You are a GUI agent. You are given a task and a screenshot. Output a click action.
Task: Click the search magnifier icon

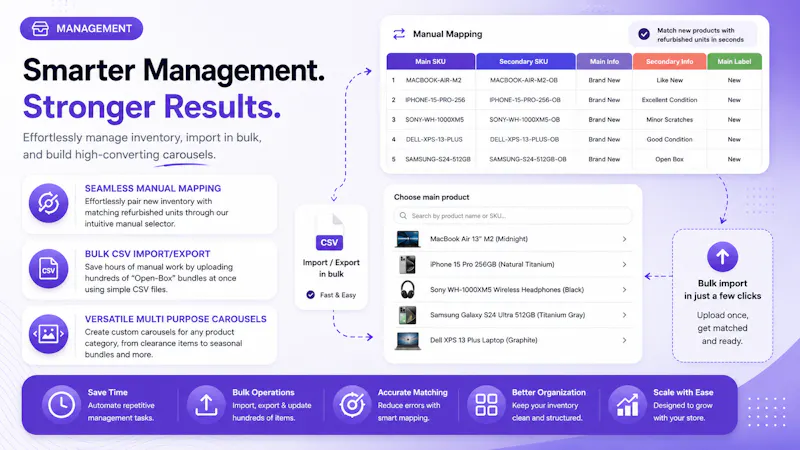[403, 216]
